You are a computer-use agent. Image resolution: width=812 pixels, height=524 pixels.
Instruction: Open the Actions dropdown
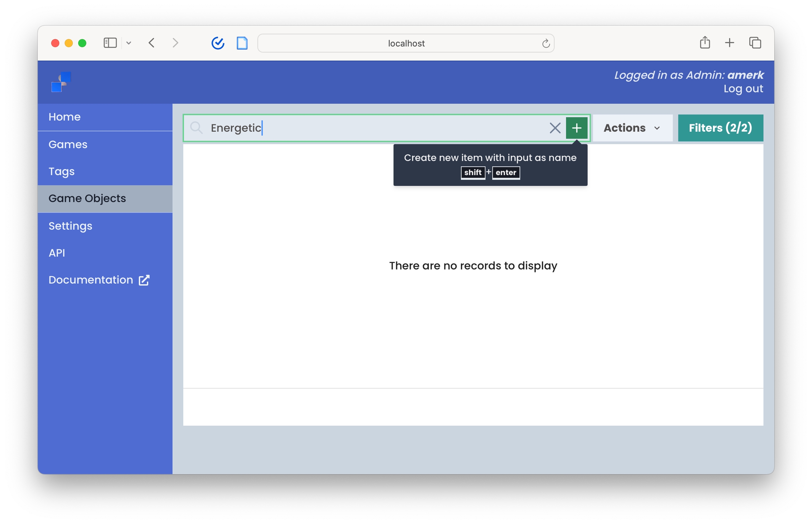632,128
